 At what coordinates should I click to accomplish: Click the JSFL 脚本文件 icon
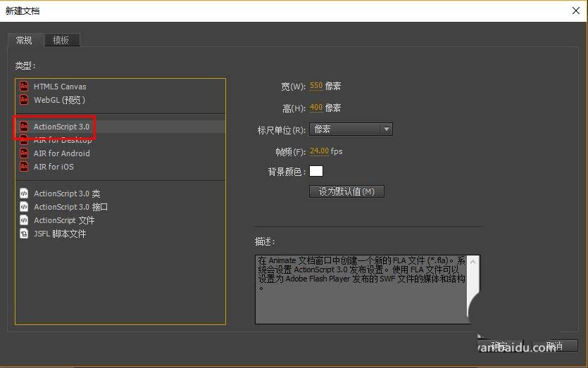coord(24,234)
